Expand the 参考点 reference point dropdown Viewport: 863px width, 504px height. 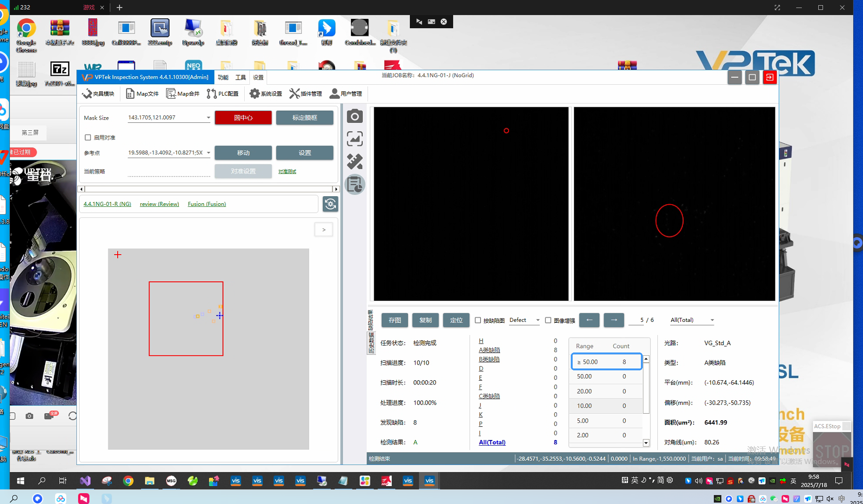click(x=208, y=152)
